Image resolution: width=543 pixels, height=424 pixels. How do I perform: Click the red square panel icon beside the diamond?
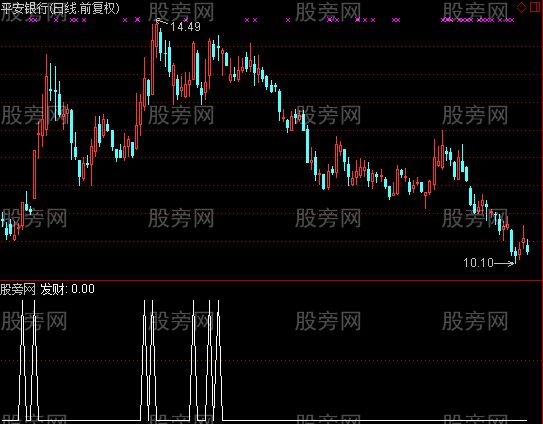(535, 8)
